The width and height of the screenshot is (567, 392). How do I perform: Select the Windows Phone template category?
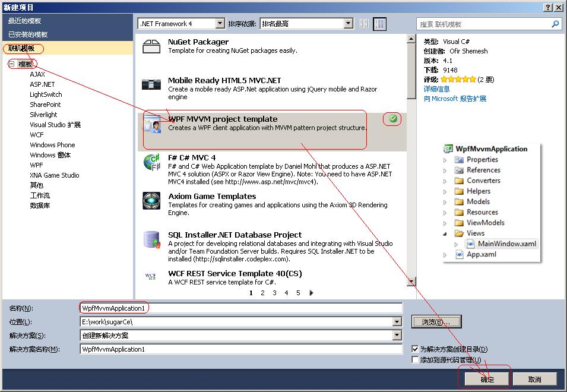(52, 145)
